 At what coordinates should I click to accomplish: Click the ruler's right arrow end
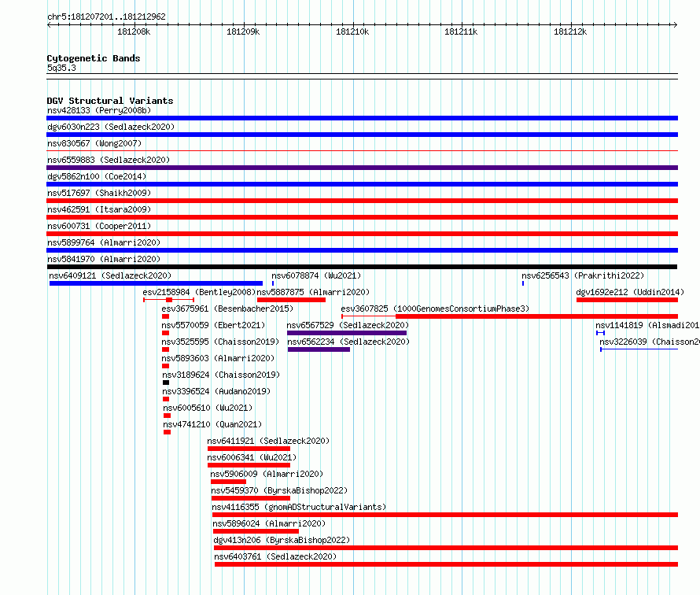675,24
